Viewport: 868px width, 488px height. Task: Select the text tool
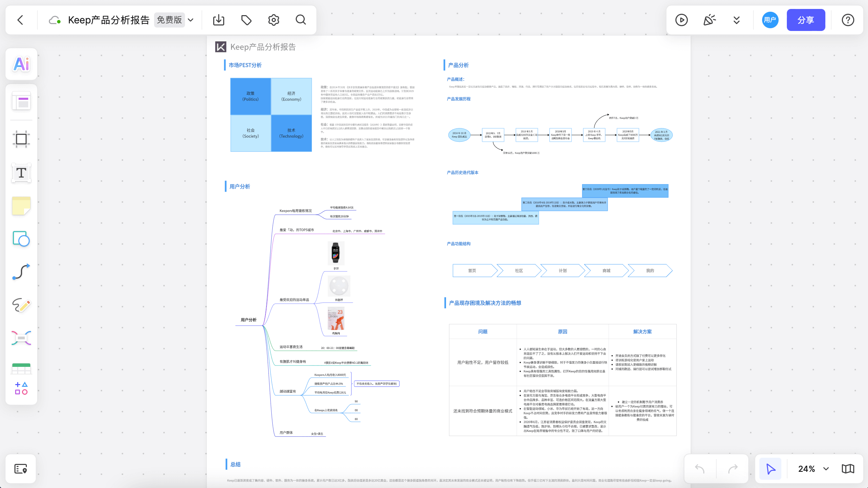(x=21, y=172)
